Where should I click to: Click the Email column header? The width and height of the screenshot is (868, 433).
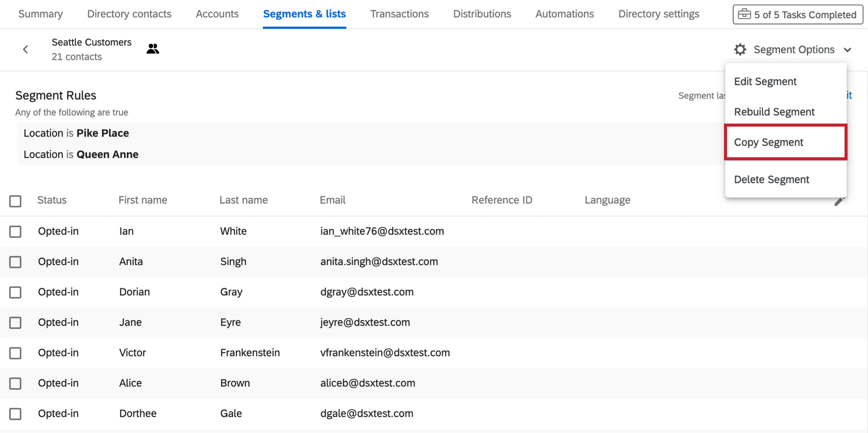(x=333, y=200)
